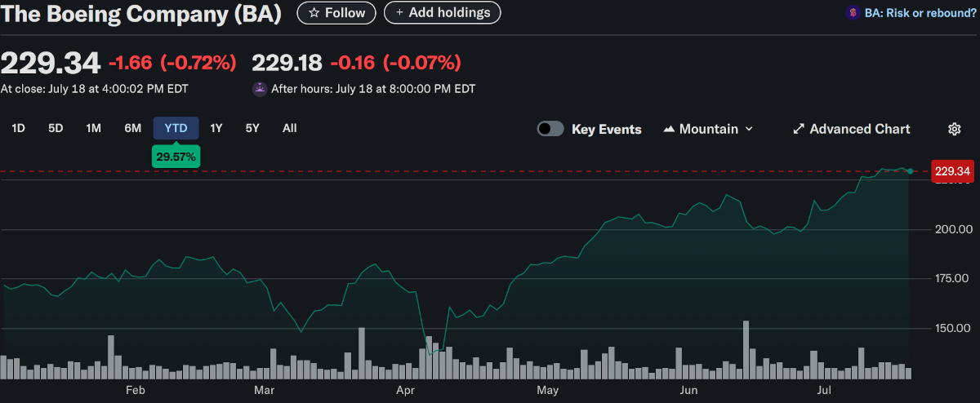Click the Add holdings button
The width and height of the screenshot is (980, 403).
pyautogui.click(x=442, y=13)
